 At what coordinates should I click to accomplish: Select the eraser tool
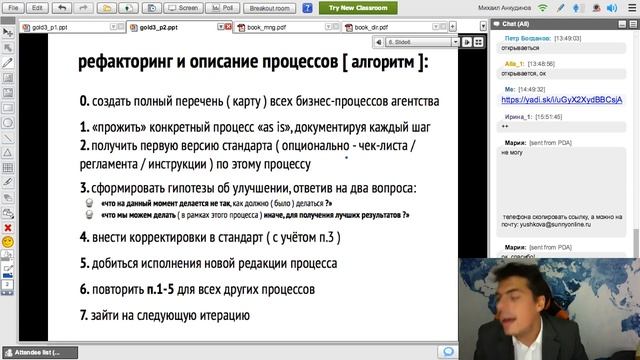pos(8,198)
